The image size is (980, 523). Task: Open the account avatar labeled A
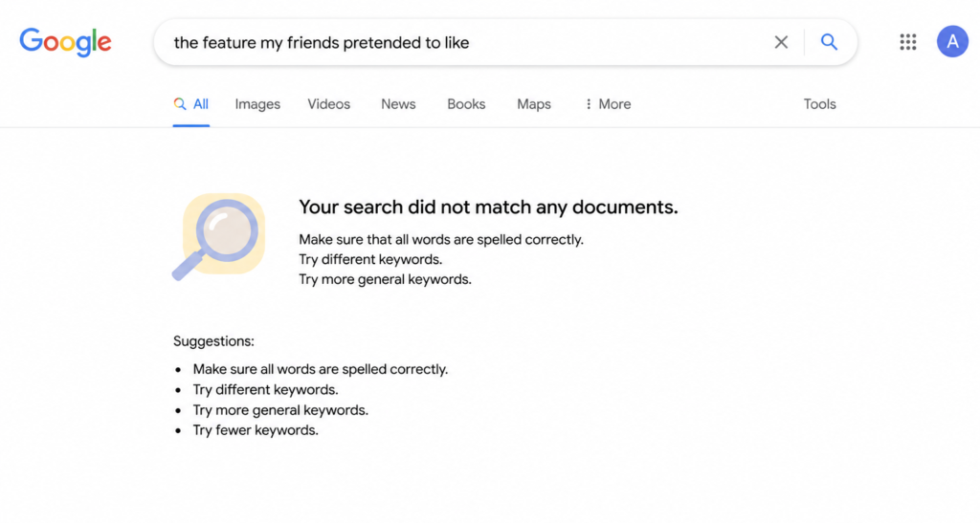coord(952,42)
